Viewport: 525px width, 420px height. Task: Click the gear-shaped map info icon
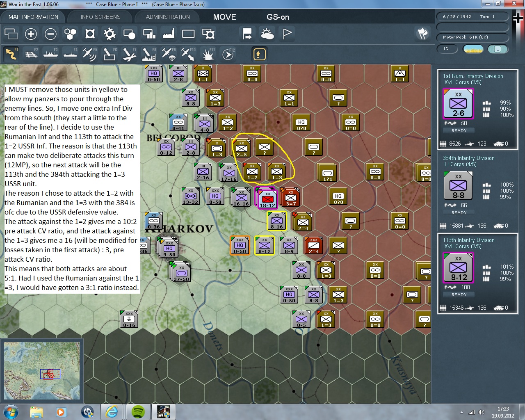click(110, 34)
